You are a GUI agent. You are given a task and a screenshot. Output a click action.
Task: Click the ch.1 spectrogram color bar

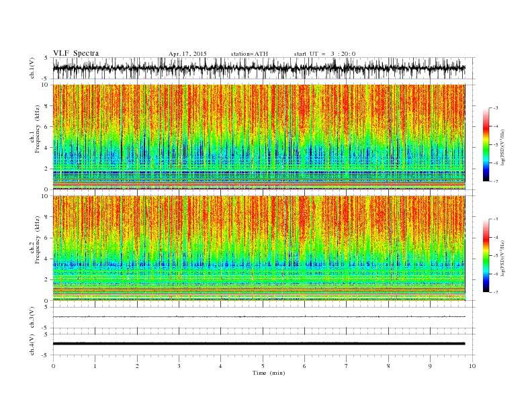pyautogui.click(x=486, y=144)
